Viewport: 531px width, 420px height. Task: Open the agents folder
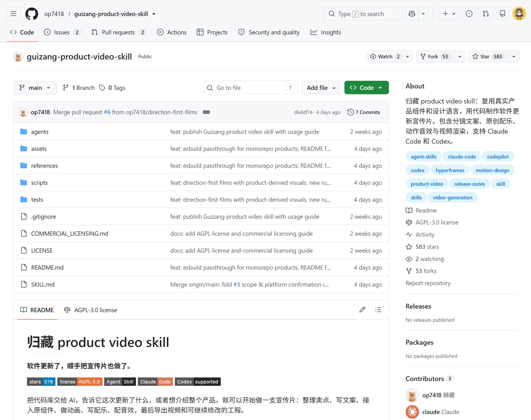[x=40, y=132]
